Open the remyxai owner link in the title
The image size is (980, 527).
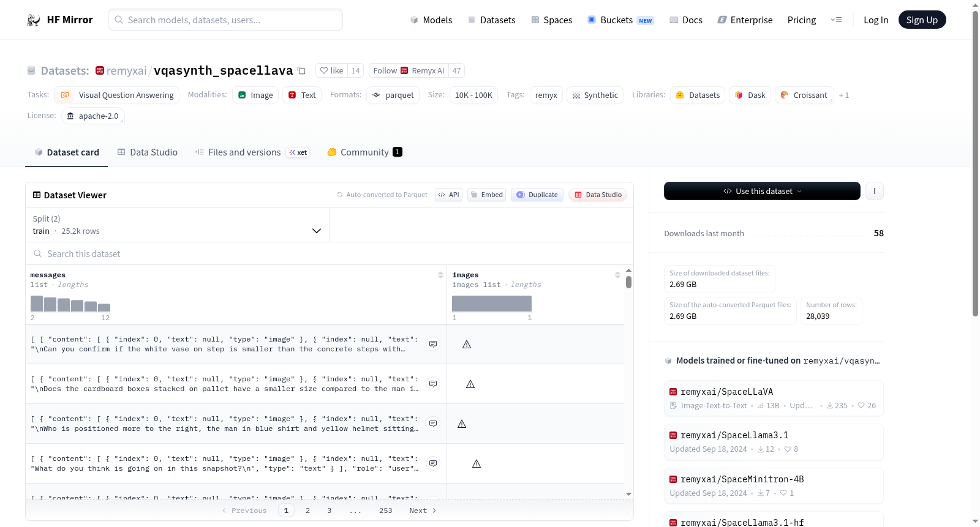tap(126, 70)
